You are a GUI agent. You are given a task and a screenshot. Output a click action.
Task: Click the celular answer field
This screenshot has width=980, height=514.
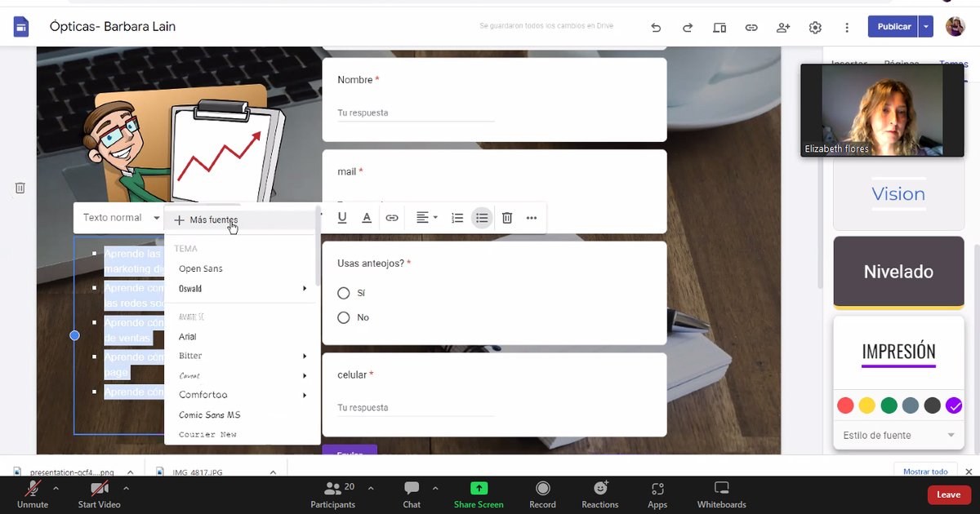point(416,407)
